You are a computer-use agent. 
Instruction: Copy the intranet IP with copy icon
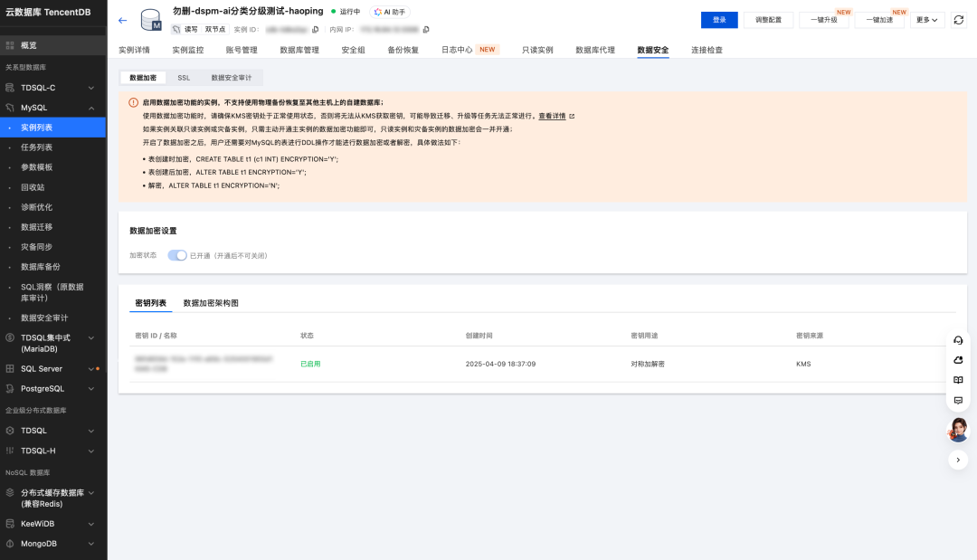(426, 29)
